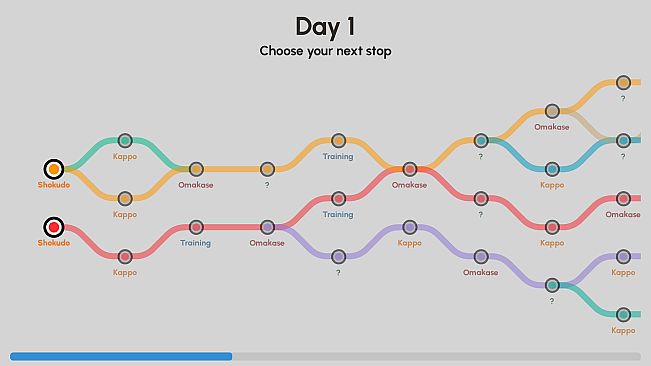The image size is (651, 366).
Task: Select the first Omakase node on the orange line
Action: coord(196,169)
